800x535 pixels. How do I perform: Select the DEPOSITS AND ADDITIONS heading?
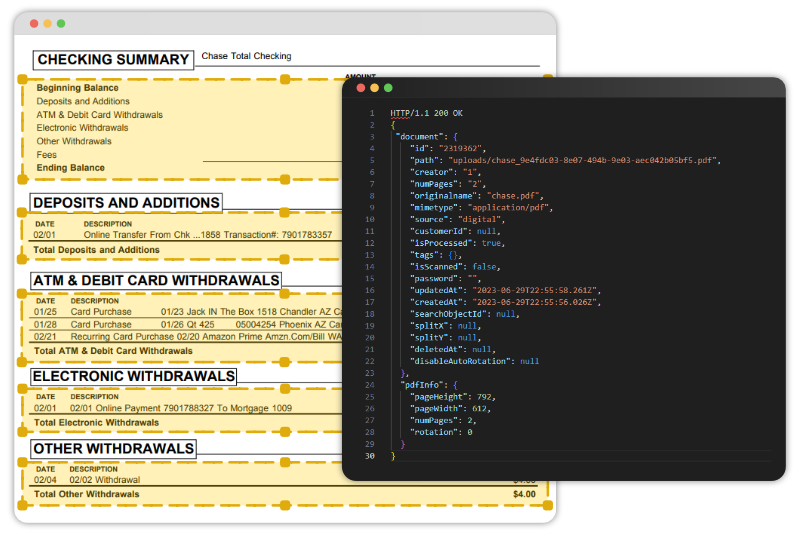click(126, 203)
